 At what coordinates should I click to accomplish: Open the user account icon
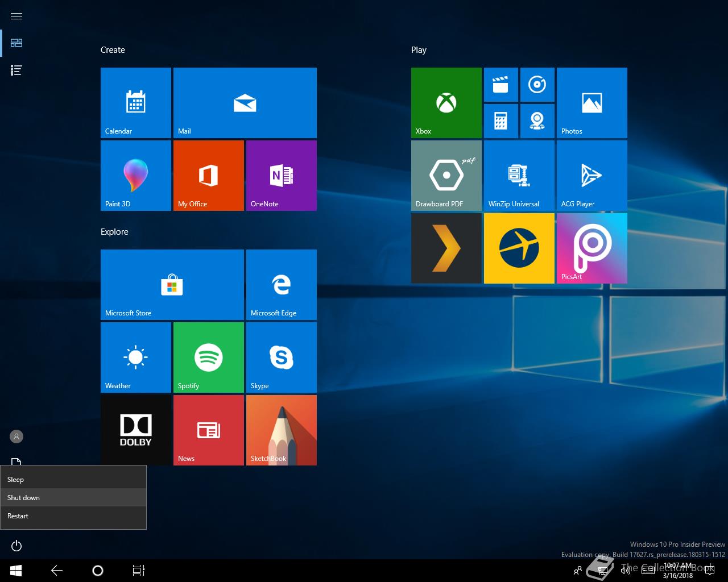coord(16,436)
